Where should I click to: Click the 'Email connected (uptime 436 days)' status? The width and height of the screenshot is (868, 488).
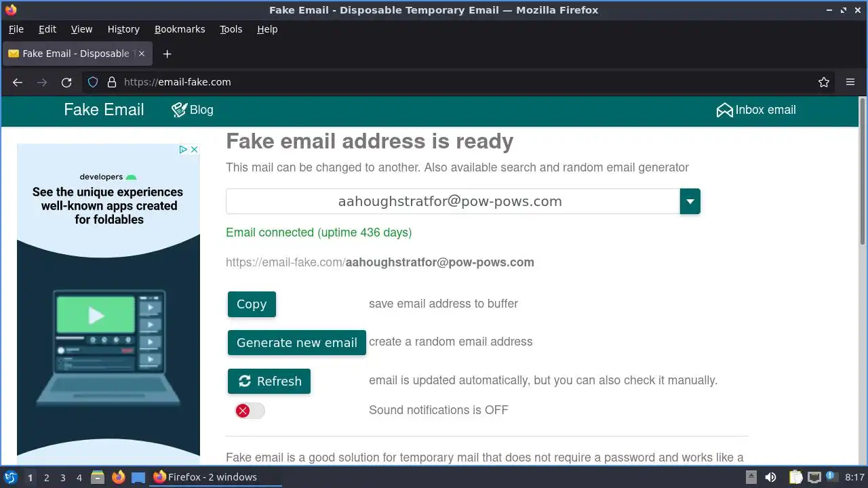pos(319,232)
